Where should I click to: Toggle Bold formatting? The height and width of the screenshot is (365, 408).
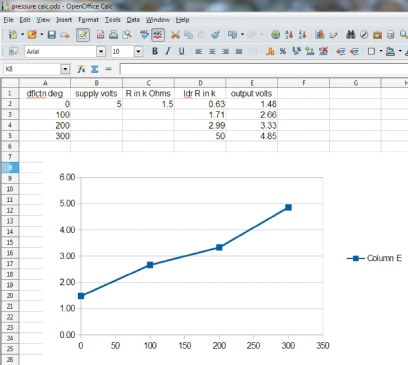pos(155,51)
